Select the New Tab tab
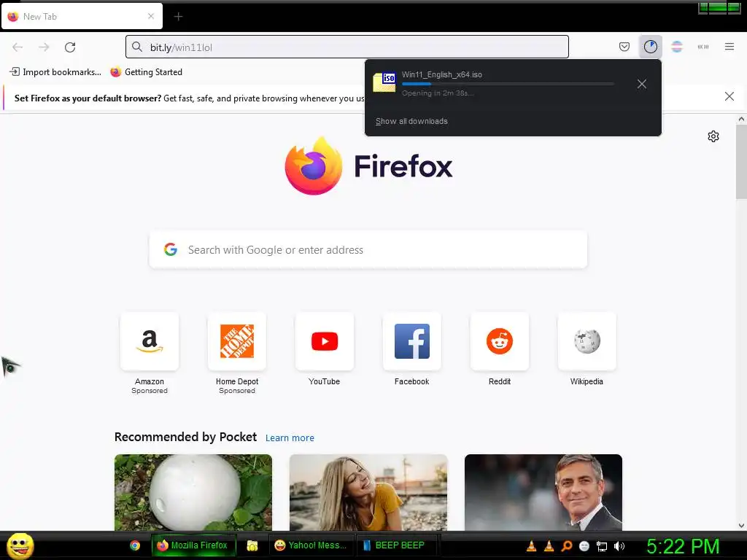The height and width of the screenshot is (560, 747). (x=82, y=17)
